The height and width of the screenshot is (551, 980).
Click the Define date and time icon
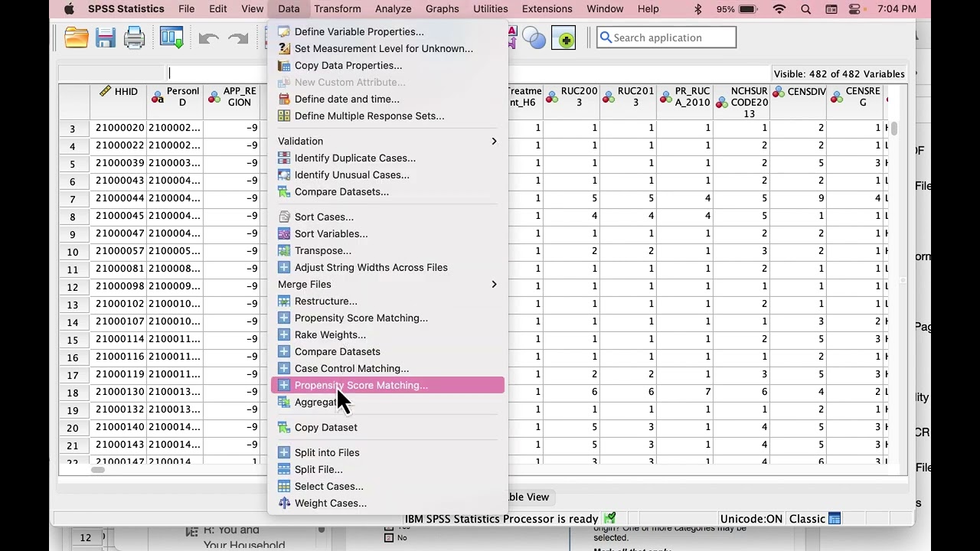[284, 99]
